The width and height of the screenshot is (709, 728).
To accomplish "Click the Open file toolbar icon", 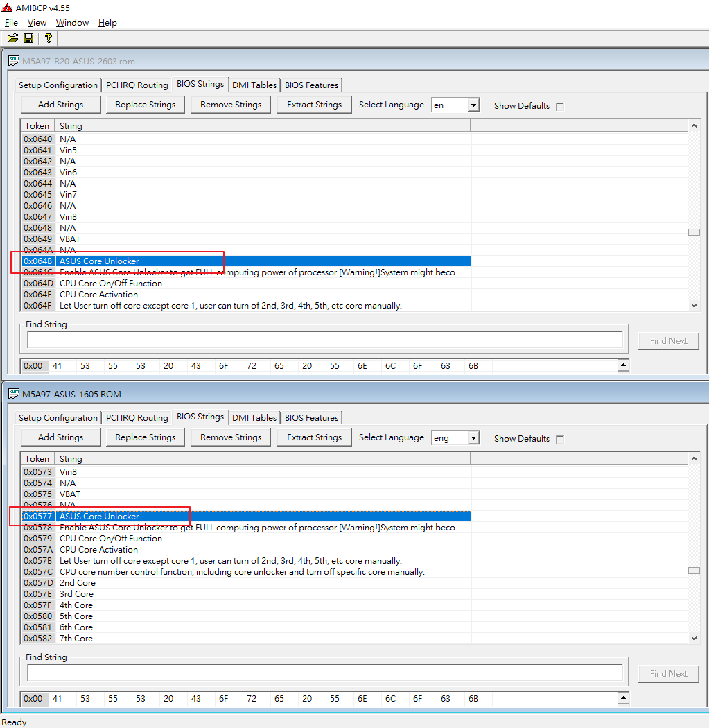I will pos(12,38).
